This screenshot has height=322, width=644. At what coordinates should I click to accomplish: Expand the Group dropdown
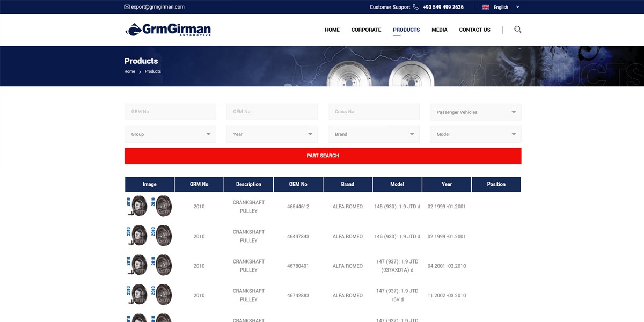coord(170,134)
